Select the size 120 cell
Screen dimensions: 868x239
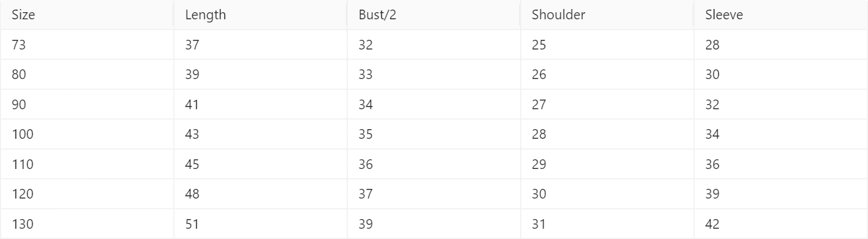(87, 194)
